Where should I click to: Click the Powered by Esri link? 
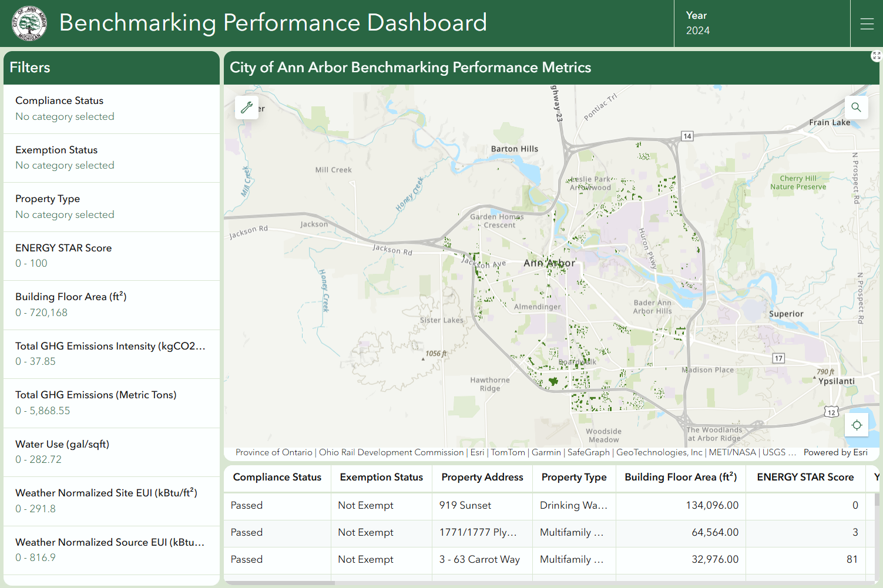pos(835,452)
